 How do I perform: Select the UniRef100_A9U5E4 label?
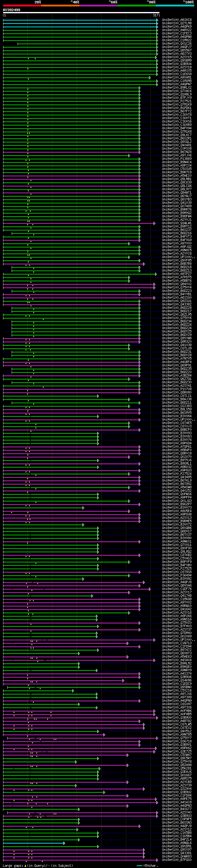coord(177,511)
